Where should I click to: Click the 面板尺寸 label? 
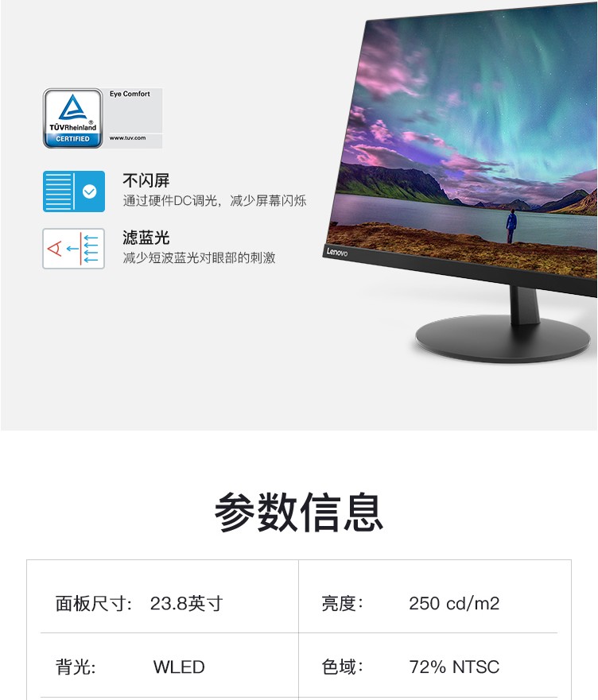pyautogui.click(x=93, y=604)
